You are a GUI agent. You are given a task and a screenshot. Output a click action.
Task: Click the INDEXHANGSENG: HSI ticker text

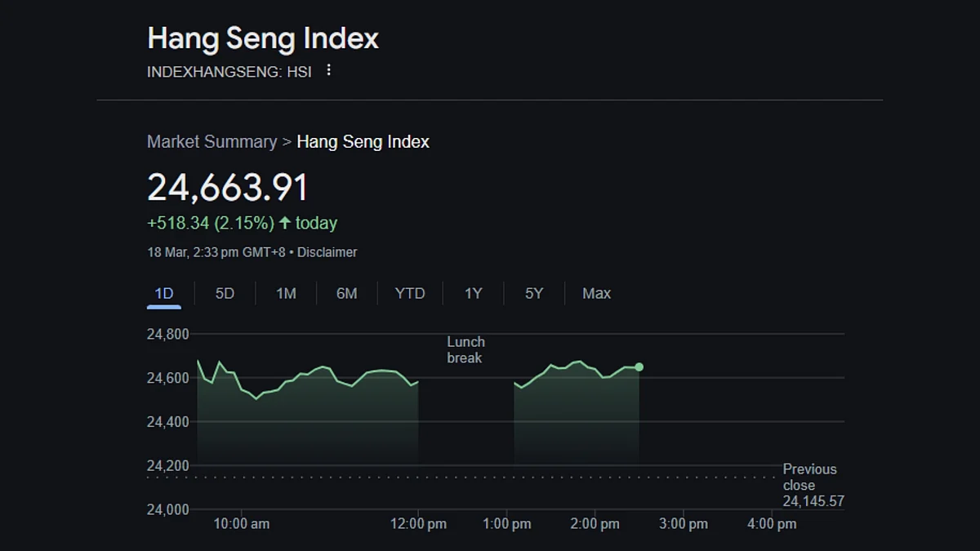[x=229, y=72]
